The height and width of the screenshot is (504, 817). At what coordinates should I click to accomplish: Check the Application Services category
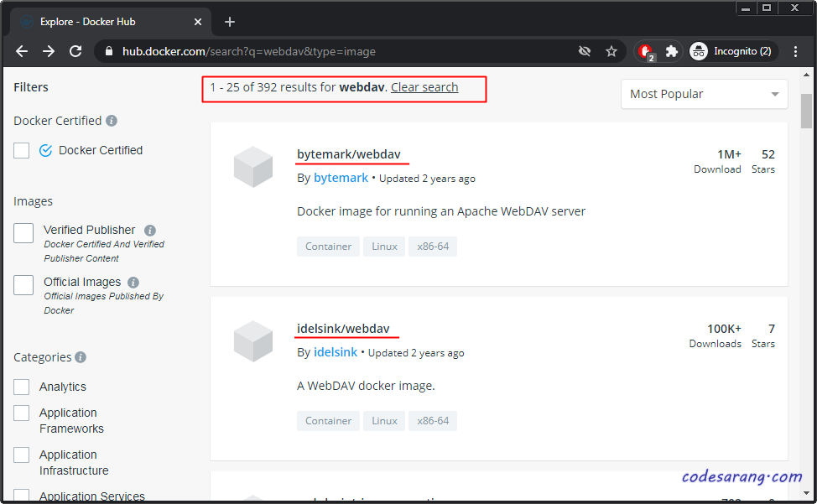coord(21,495)
